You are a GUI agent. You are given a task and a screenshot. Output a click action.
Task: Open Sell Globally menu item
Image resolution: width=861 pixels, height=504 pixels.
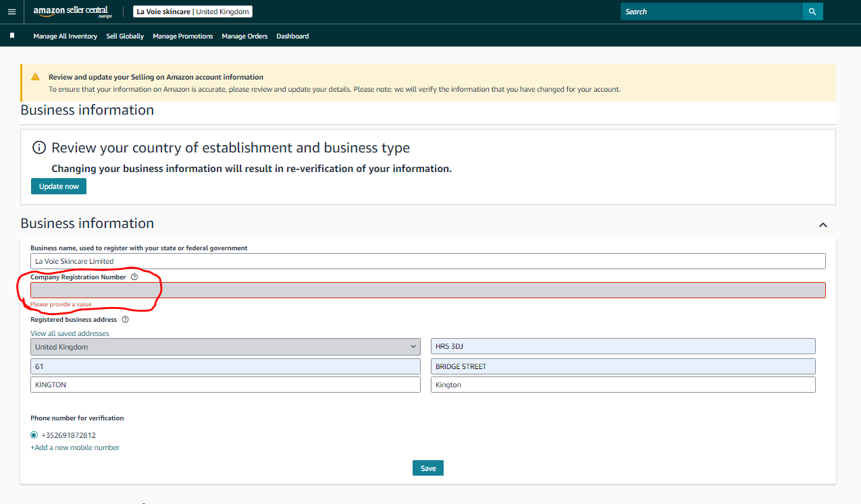click(125, 36)
